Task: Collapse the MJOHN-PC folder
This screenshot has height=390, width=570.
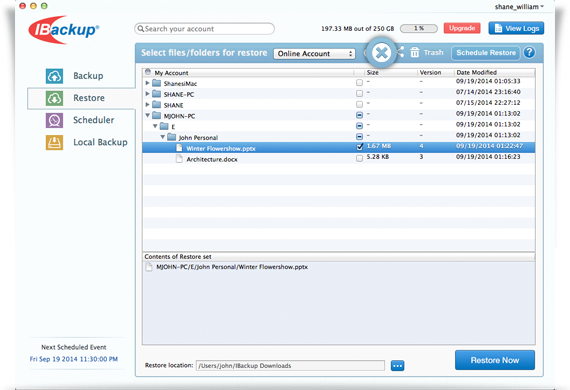Action: [x=147, y=116]
